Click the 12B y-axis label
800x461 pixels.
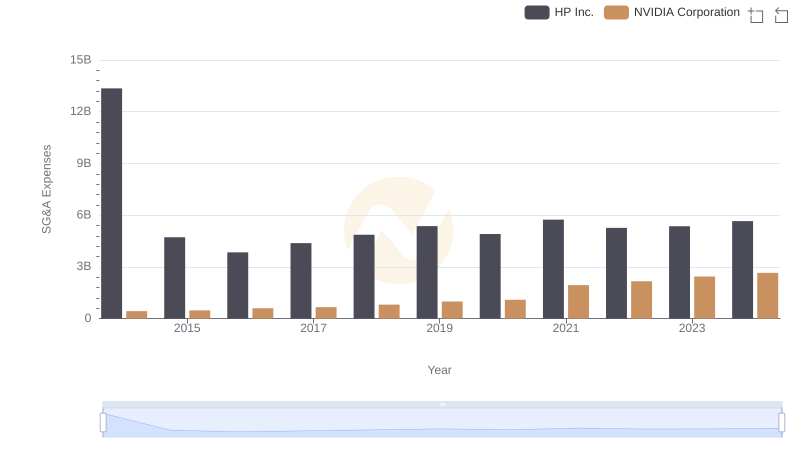coord(81,111)
